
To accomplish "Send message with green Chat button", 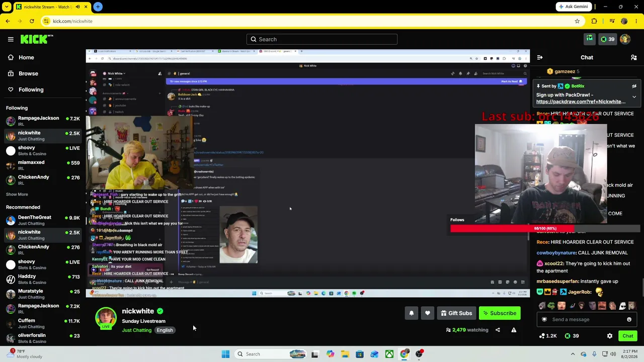I will [628, 336].
